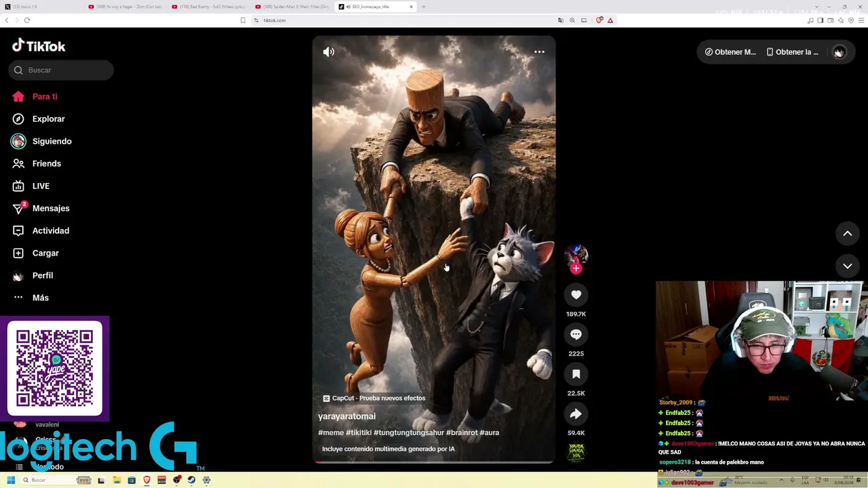Open the Brave Rewards triangle icon

610,20
